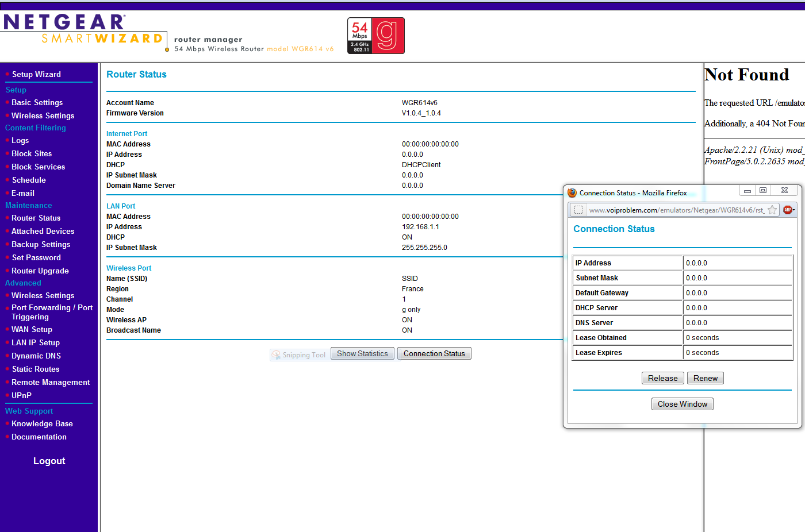Screen dimensions: 805x532
Task: Close the Connection Status popup with the X
Action: click(784, 191)
